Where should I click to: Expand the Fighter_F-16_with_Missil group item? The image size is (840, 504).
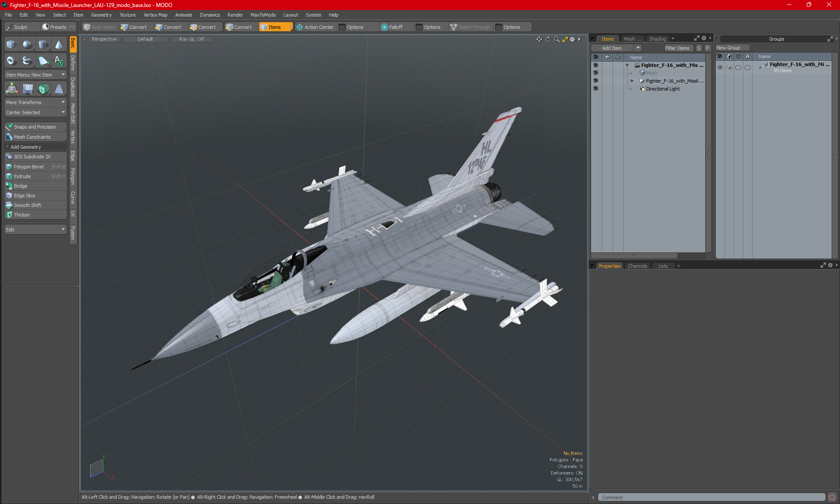coord(632,81)
